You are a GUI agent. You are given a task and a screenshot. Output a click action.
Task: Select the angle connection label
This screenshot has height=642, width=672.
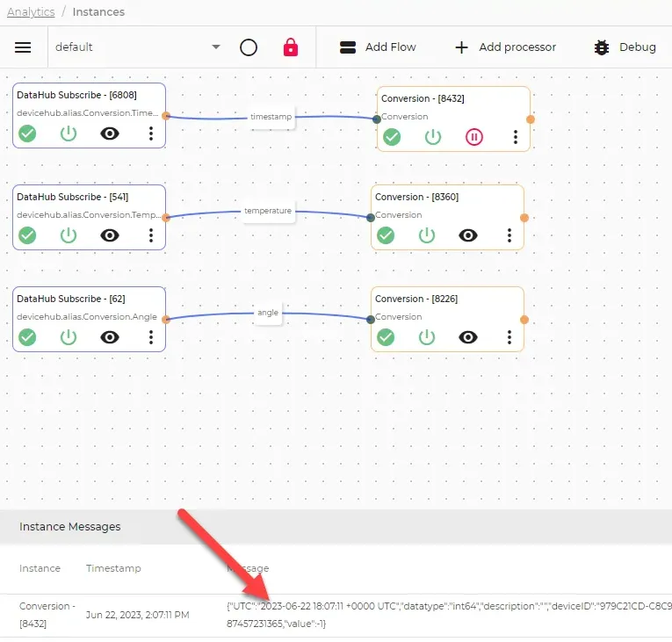(268, 313)
